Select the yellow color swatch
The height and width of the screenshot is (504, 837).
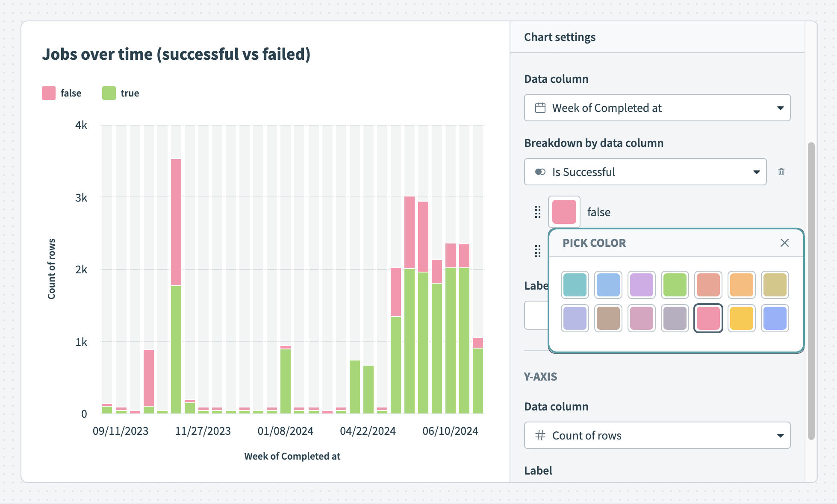click(742, 318)
